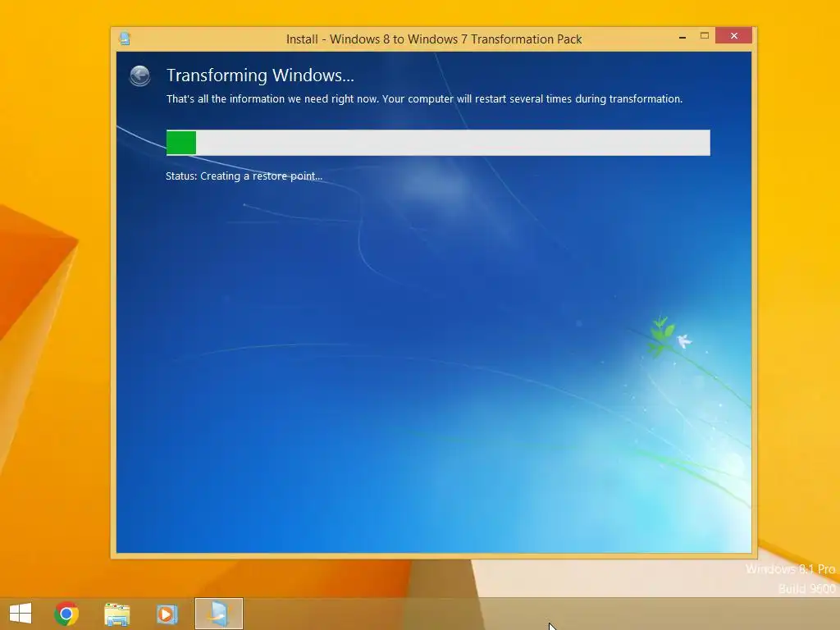Click the installer icon in title bar
This screenshot has height=630, width=840.
(x=125, y=39)
